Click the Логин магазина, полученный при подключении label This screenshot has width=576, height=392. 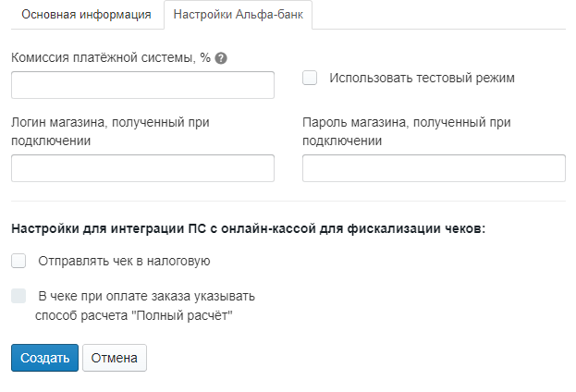(110, 131)
